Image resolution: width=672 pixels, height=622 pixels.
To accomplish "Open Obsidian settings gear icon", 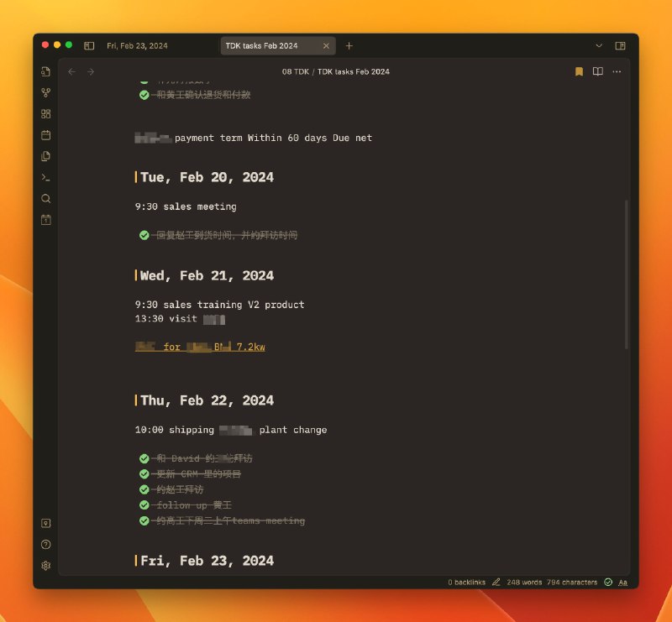I will pos(46,565).
